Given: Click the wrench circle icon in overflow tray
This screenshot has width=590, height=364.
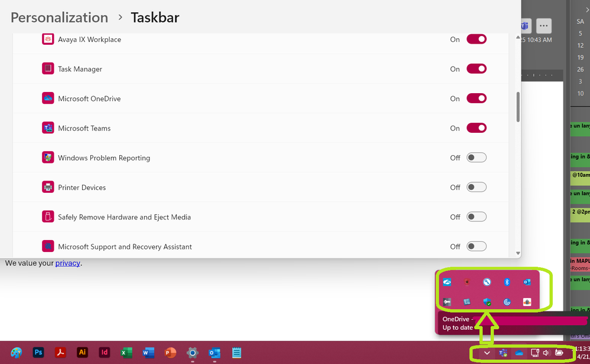Looking at the screenshot, I should (x=487, y=282).
